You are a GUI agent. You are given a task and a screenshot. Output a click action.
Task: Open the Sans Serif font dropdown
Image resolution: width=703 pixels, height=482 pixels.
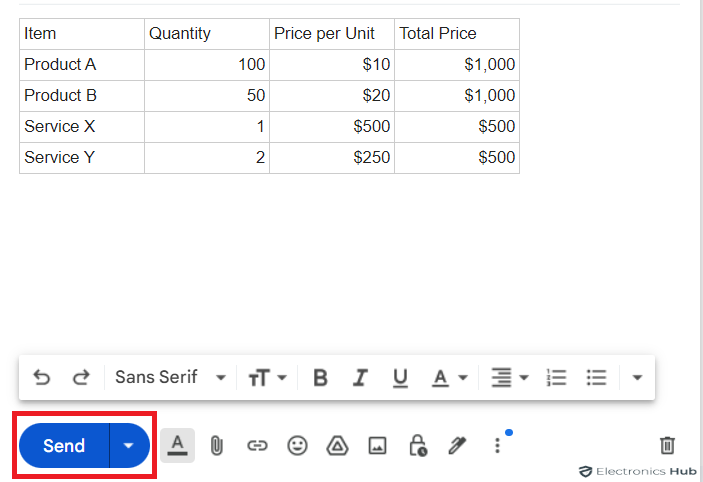(170, 377)
